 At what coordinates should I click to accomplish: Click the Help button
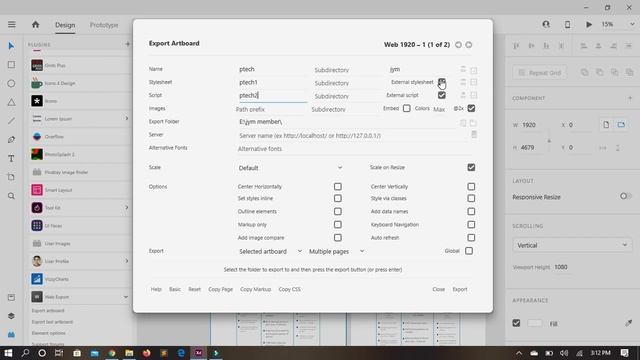156,289
